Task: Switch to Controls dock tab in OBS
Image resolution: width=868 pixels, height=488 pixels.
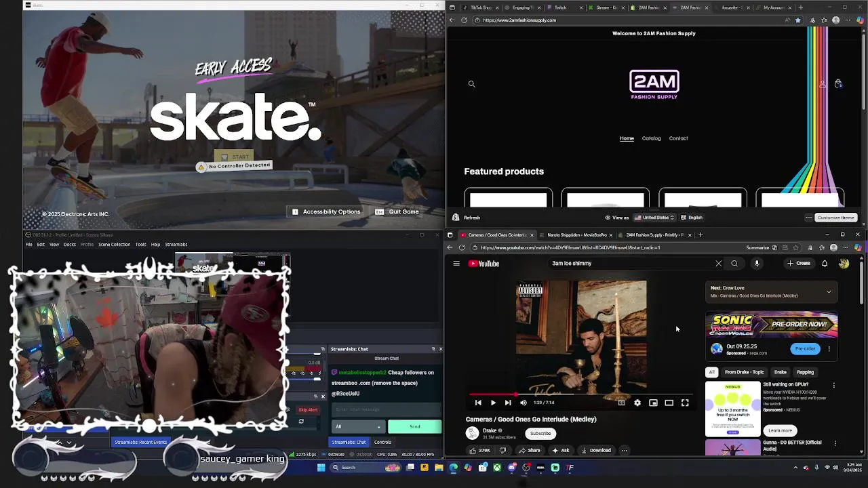Action: 382,442
